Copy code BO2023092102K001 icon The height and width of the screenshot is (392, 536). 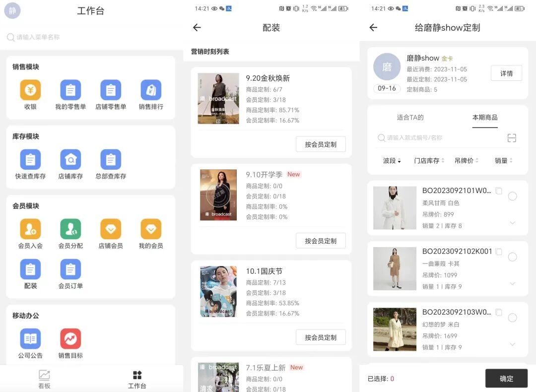499,252
